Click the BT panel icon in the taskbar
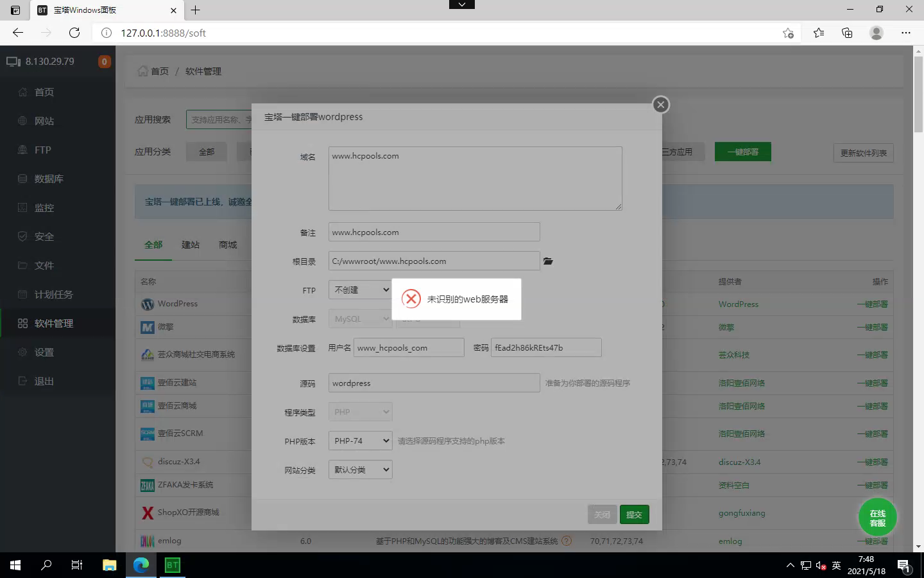The image size is (924, 578). [x=172, y=565]
